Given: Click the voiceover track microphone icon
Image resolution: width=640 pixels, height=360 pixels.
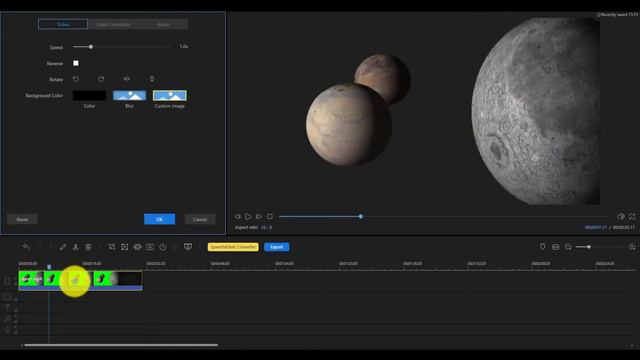Looking at the screenshot, I should [x=7, y=330].
